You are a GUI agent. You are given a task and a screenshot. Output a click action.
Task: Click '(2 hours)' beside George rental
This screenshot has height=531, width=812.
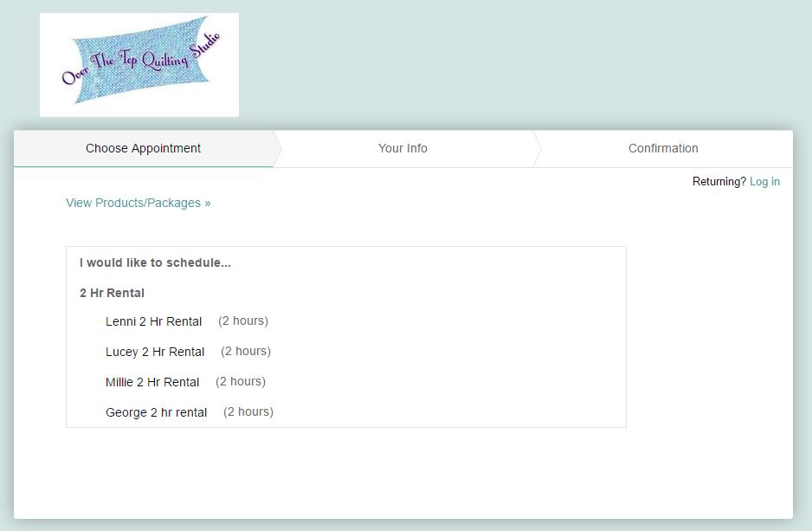pos(248,411)
